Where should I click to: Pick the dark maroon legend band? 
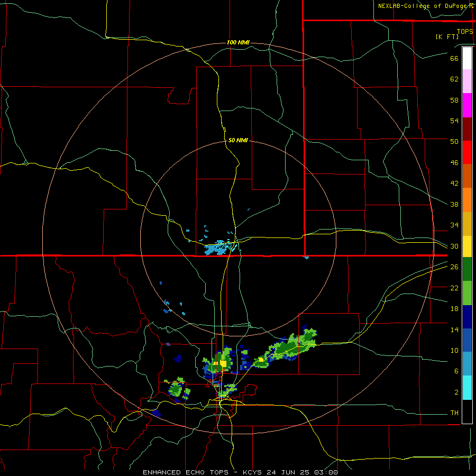coord(467,129)
